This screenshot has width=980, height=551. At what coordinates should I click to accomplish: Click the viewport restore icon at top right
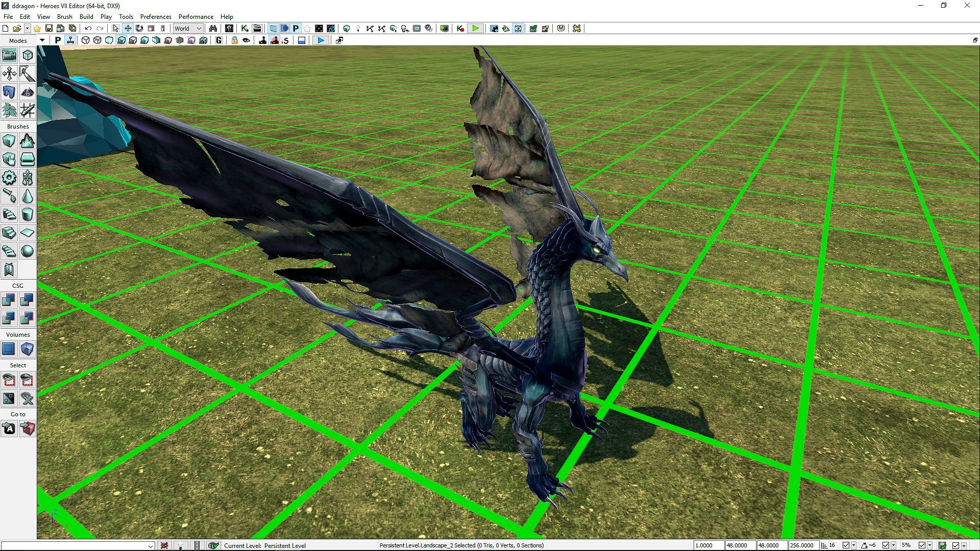[975, 40]
